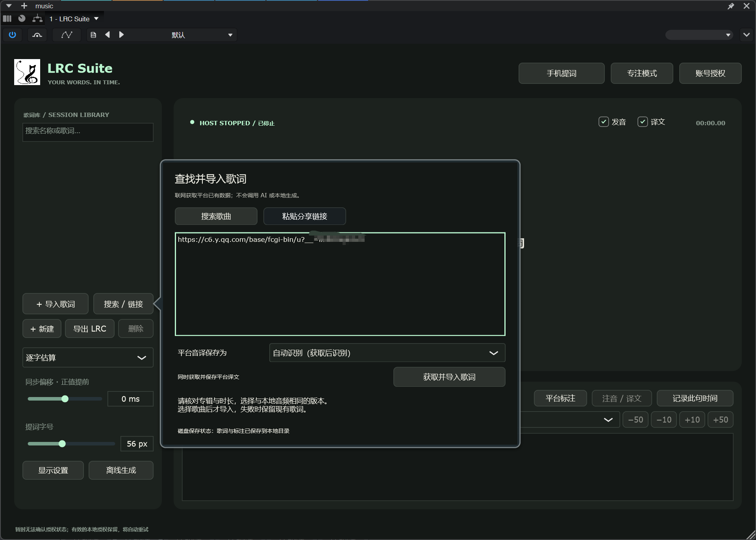756x540 pixels.
Task: Toggle the plugin power bypass icon
Action: pos(13,35)
